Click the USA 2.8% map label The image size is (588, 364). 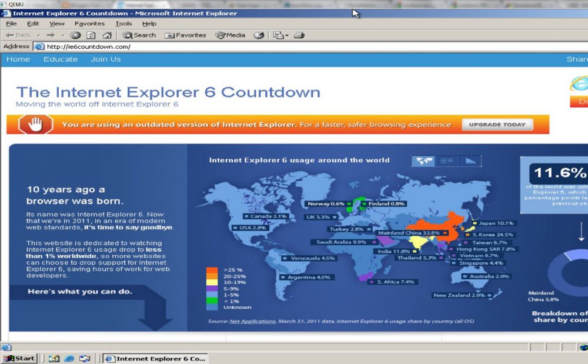(x=249, y=228)
